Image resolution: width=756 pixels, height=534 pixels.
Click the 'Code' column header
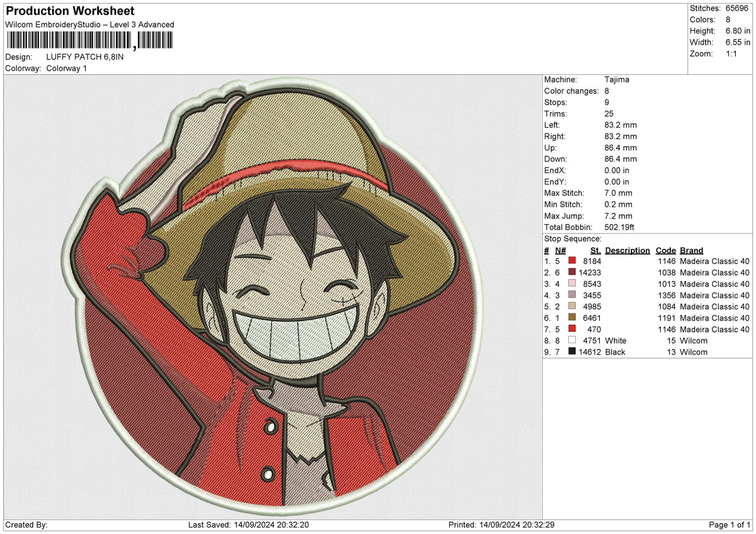click(x=666, y=250)
